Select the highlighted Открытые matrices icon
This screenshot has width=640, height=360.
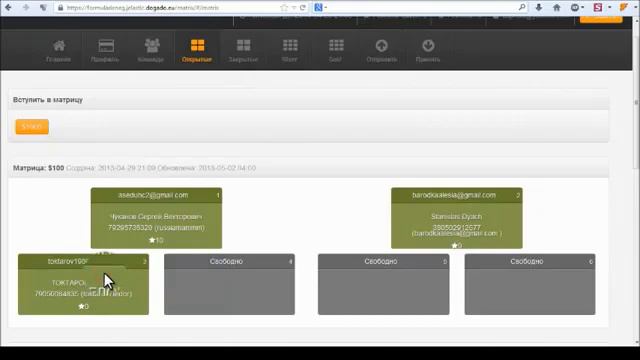click(197, 45)
